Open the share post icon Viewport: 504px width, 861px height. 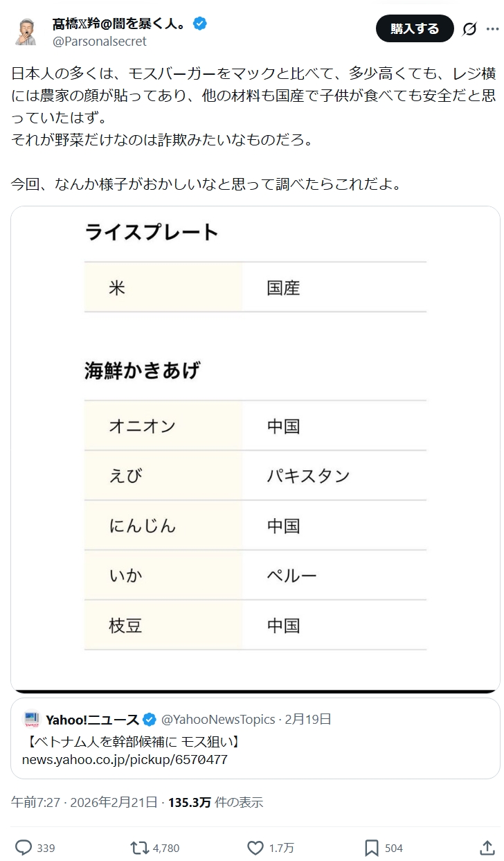pos(486,848)
